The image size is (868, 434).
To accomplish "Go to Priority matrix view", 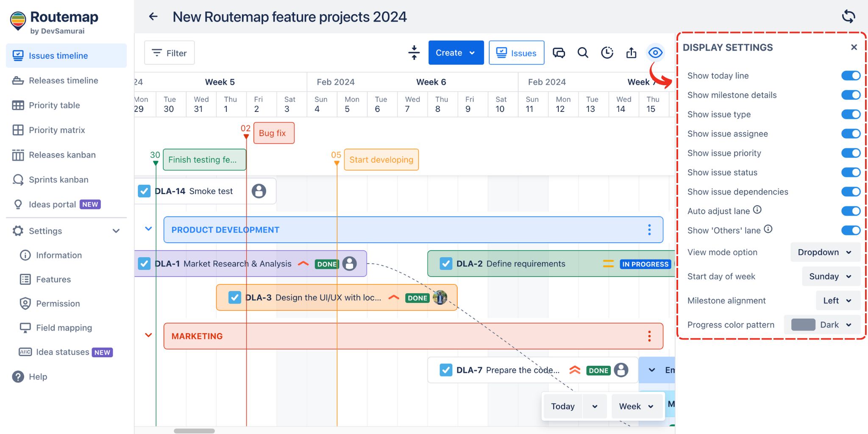I will pos(57,130).
